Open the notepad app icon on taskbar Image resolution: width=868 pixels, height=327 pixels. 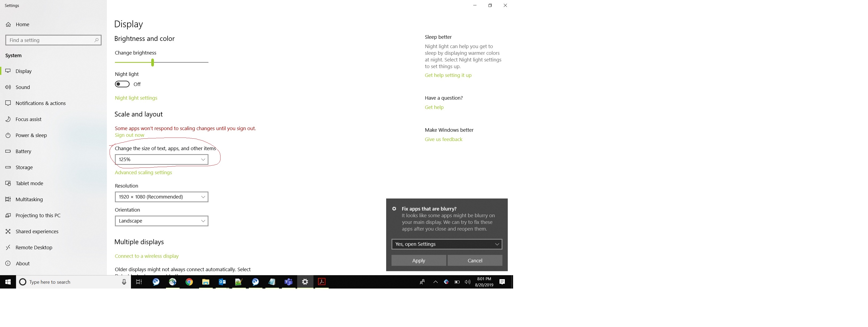272,282
